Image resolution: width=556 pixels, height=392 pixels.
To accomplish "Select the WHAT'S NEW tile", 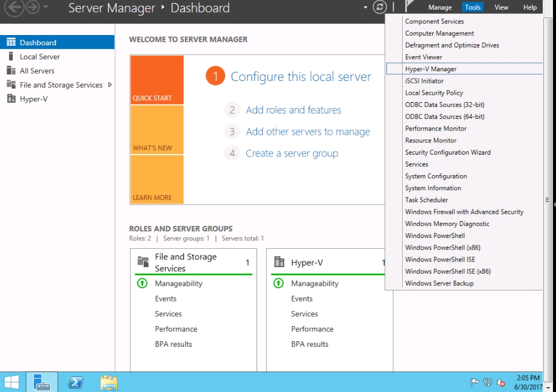I will point(157,129).
